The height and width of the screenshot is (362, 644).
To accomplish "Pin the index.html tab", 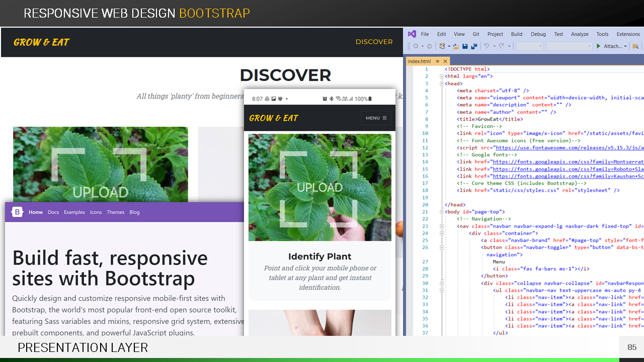I will pos(437,61).
